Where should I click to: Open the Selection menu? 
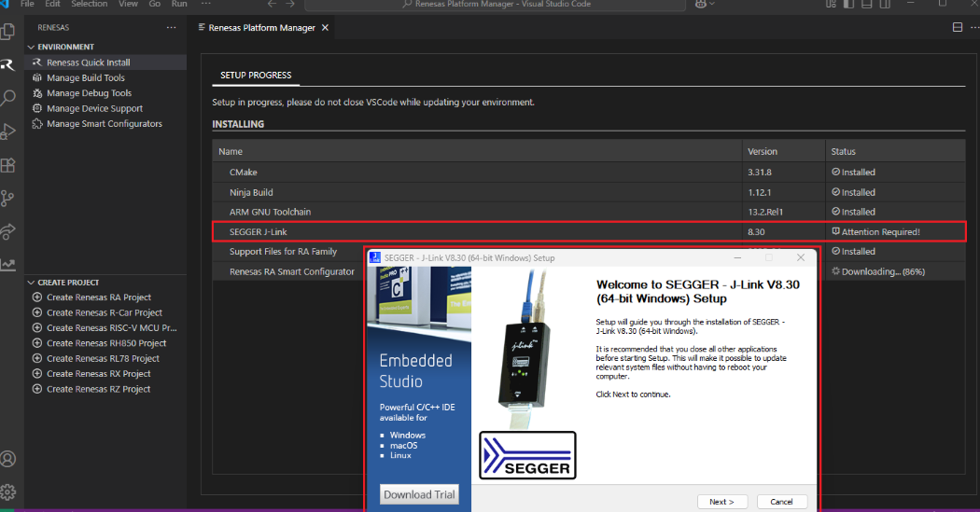point(90,5)
